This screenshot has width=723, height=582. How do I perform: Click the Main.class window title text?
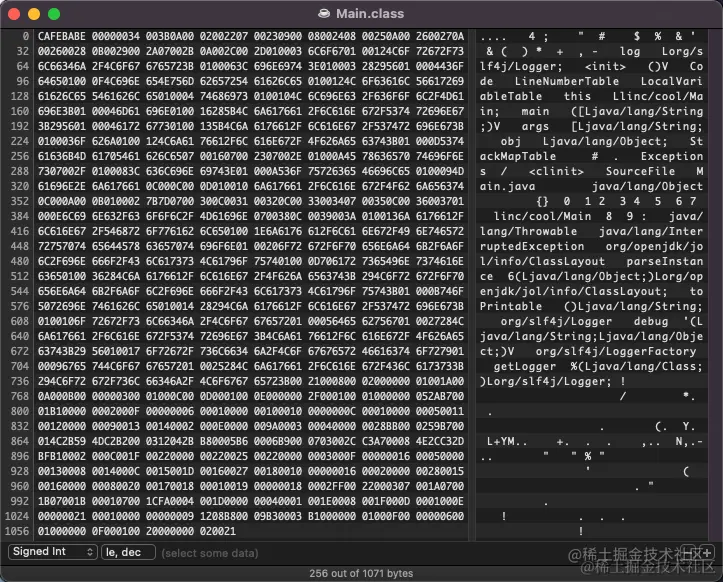click(370, 13)
